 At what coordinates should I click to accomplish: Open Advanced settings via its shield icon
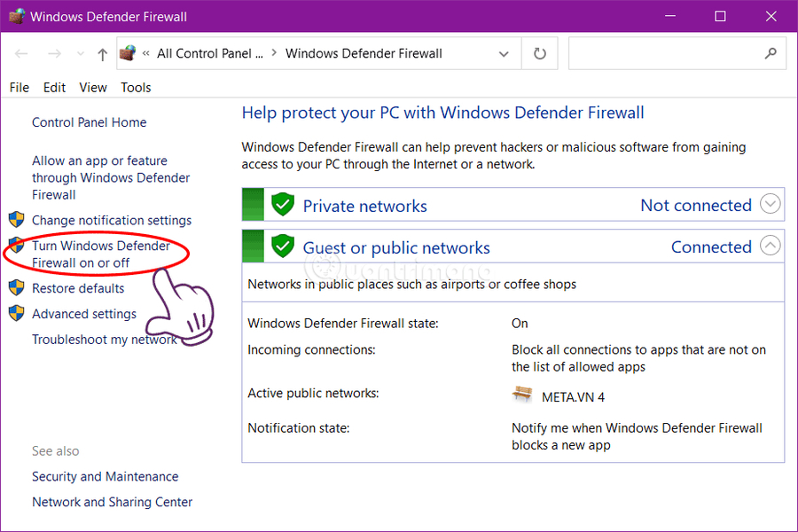point(16,313)
